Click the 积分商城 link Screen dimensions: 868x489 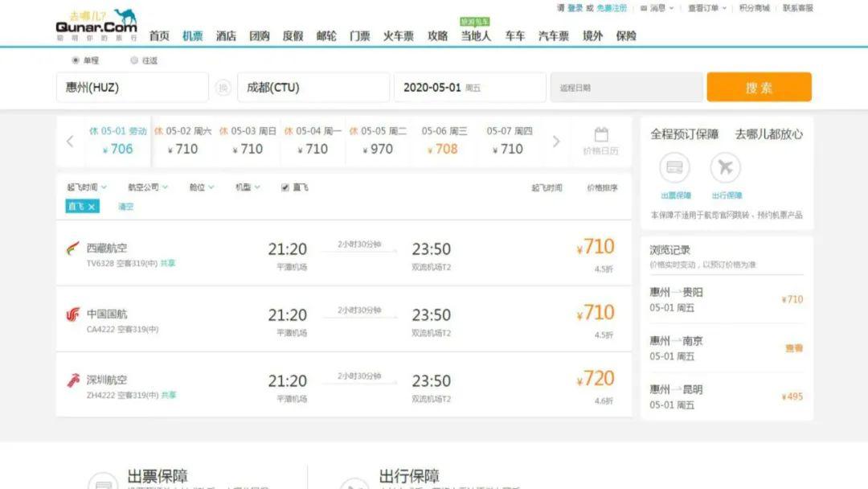(x=755, y=8)
